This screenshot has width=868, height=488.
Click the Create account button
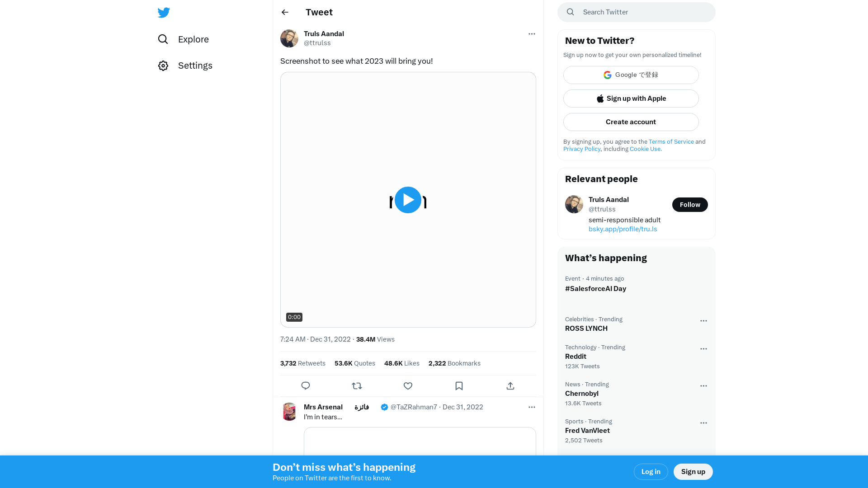(x=631, y=122)
